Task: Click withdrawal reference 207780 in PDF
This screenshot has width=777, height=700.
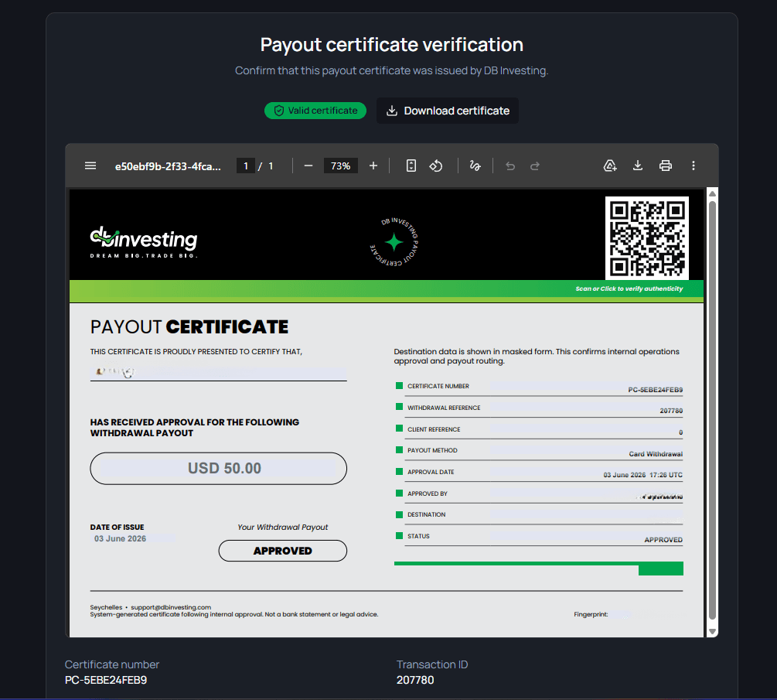Action: pyautogui.click(x=671, y=411)
